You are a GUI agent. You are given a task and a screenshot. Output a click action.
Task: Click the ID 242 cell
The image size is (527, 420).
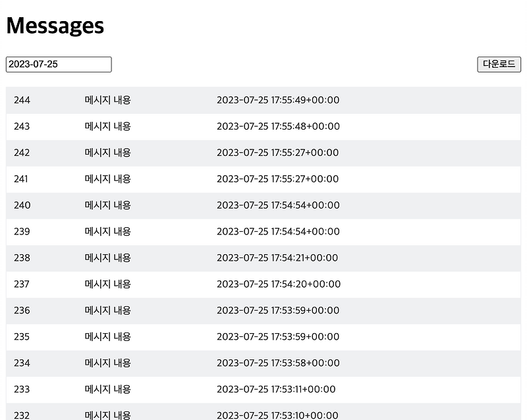(22, 153)
